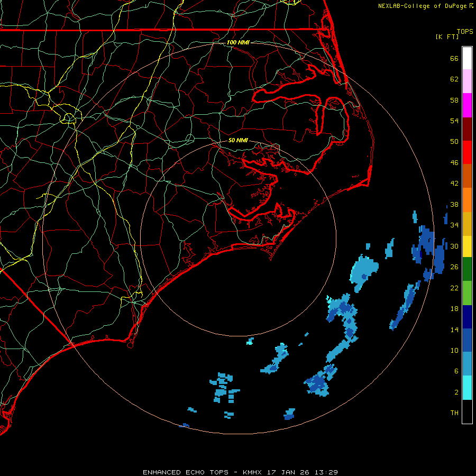This screenshot has height=476, width=476.
Task: Click the '14' legend value label
Action: pos(454,329)
